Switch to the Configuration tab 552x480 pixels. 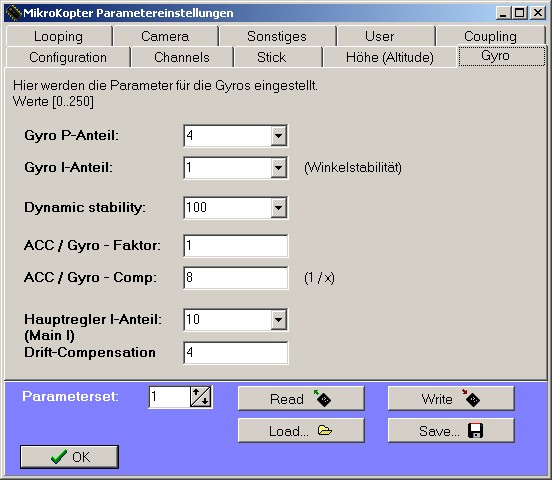tap(68, 57)
